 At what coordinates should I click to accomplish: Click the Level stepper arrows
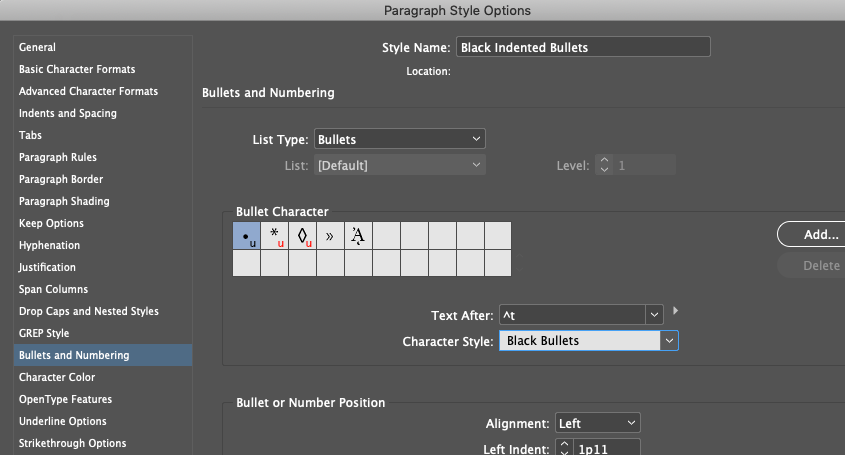pos(604,165)
